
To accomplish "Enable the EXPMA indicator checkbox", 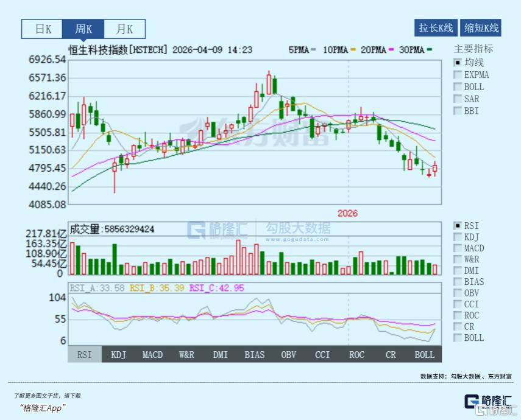I will (458, 75).
